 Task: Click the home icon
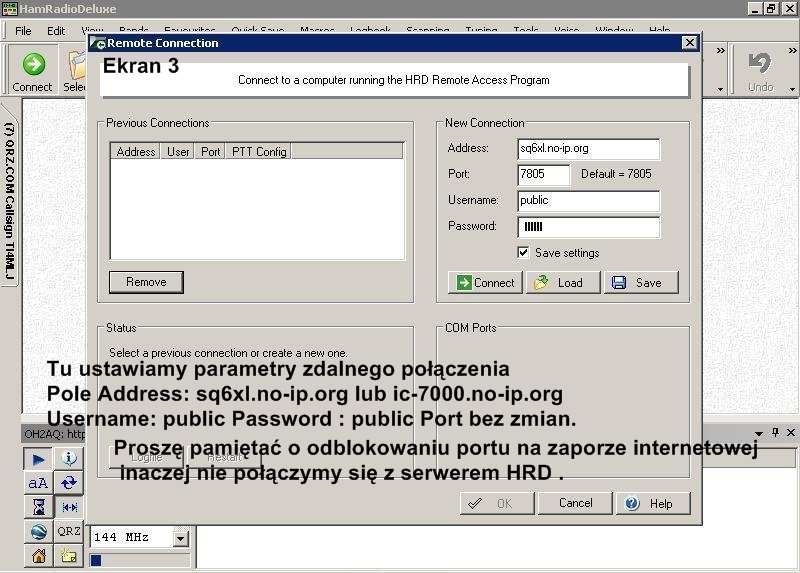[38, 556]
